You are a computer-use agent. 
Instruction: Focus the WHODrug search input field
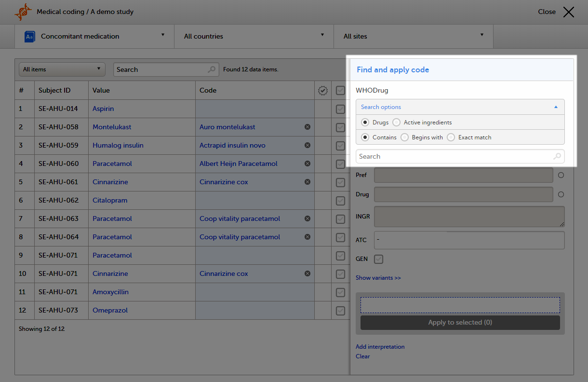click(x=453, y=156)
